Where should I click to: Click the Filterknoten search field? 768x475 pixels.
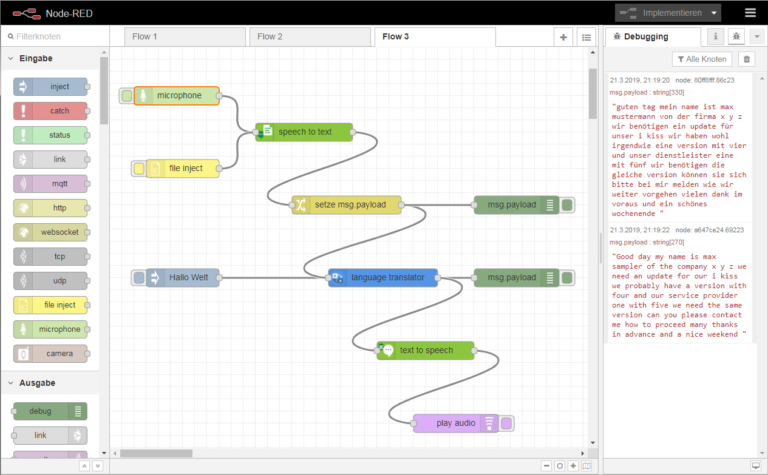tap(55, 36)
